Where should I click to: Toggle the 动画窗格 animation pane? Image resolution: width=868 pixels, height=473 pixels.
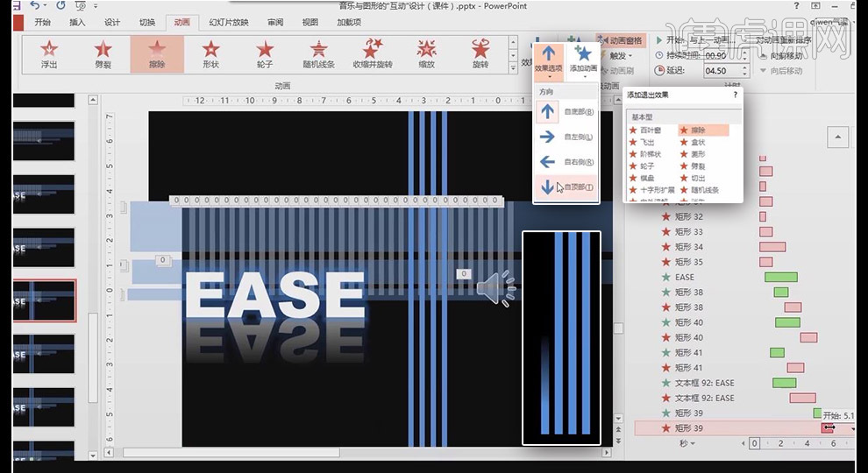click(620, 40)
